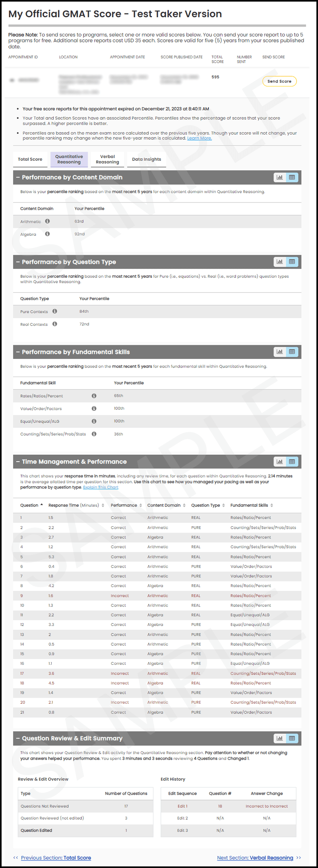Open the Learn More link
The height and width of the screenshot is (868, 318).
(x=200, y=138)
